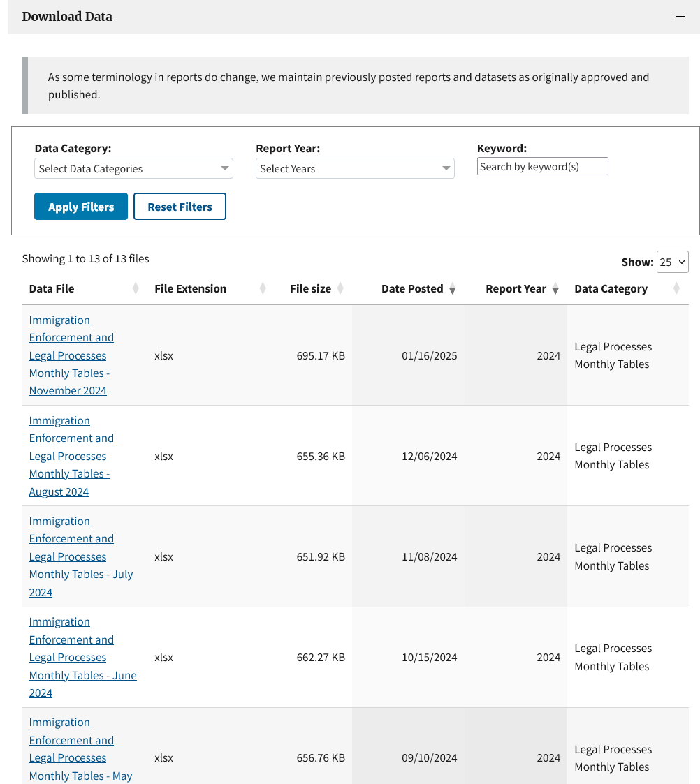Image resolution: width=700 pixels, height=784 pixels.
Task: Sort by File size column
Action: tap(312, 288)
